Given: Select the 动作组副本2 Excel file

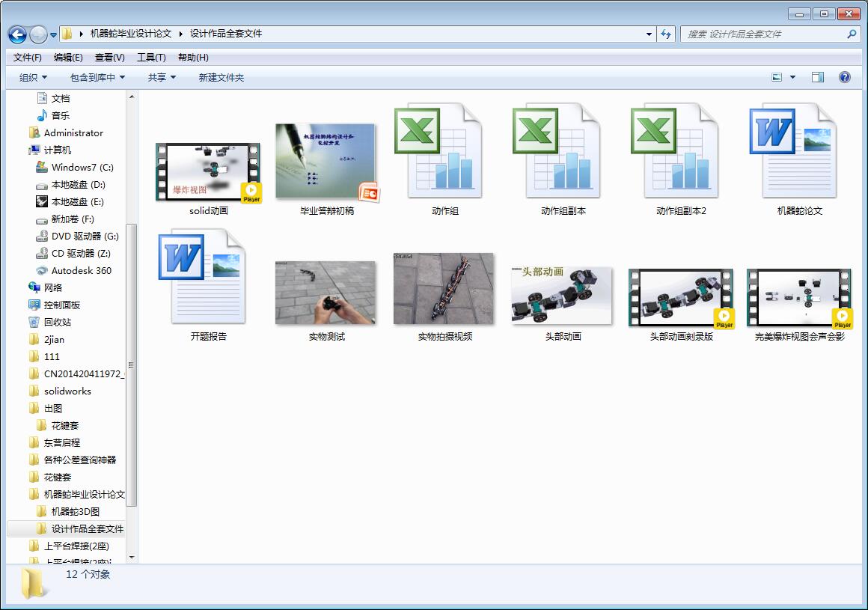Looking at the screenshot, I should coord(681,159).
